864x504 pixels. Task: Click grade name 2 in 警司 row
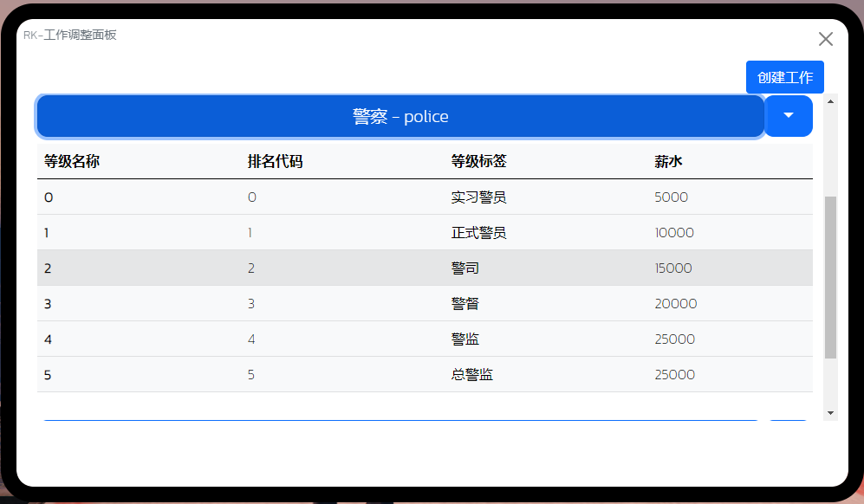48,268
